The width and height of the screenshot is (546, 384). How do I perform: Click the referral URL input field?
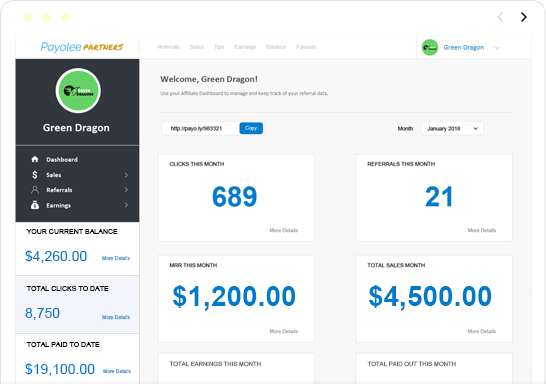(x=200, y=128)
